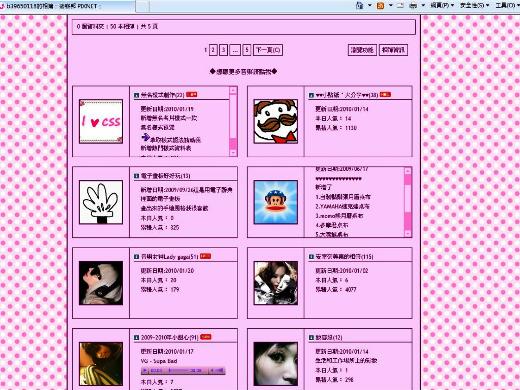Open the CSS album title link (22)
Screen dimensions: 520x390
tap(162, 95)
